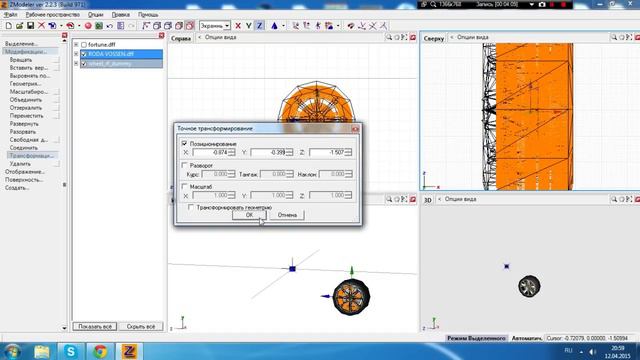Select the Вращать command
The width and height of the screenshot is (640, 360).
pyautogui.click(x=21, y=60)
